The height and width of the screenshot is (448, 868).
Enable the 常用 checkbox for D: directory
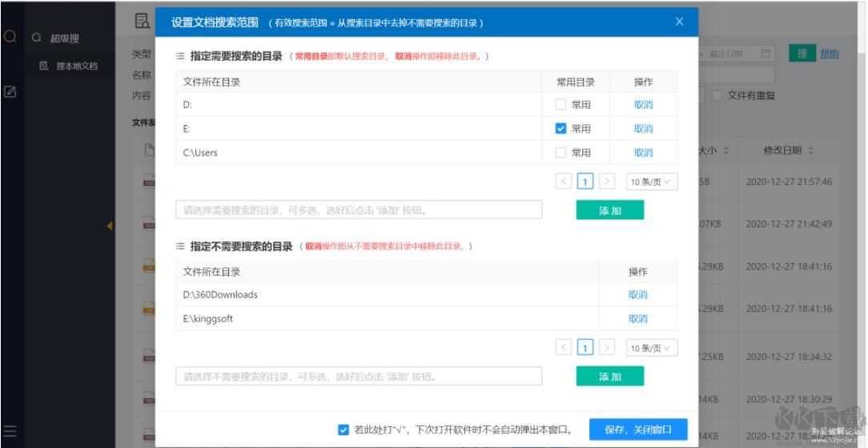click(561, 105)
